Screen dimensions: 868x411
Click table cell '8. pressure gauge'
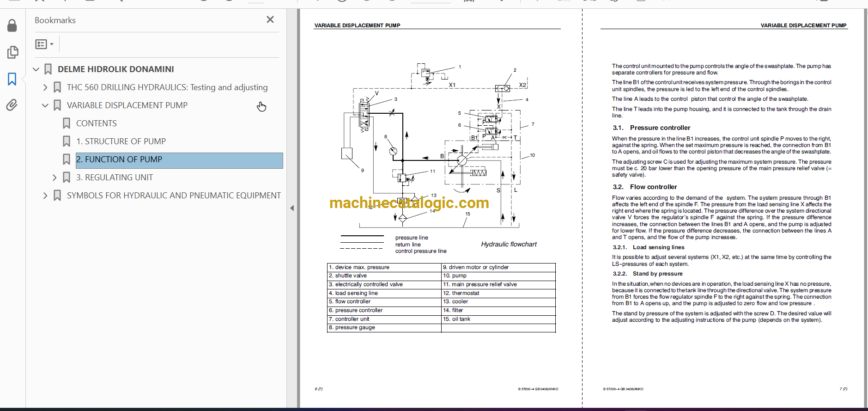384,327
